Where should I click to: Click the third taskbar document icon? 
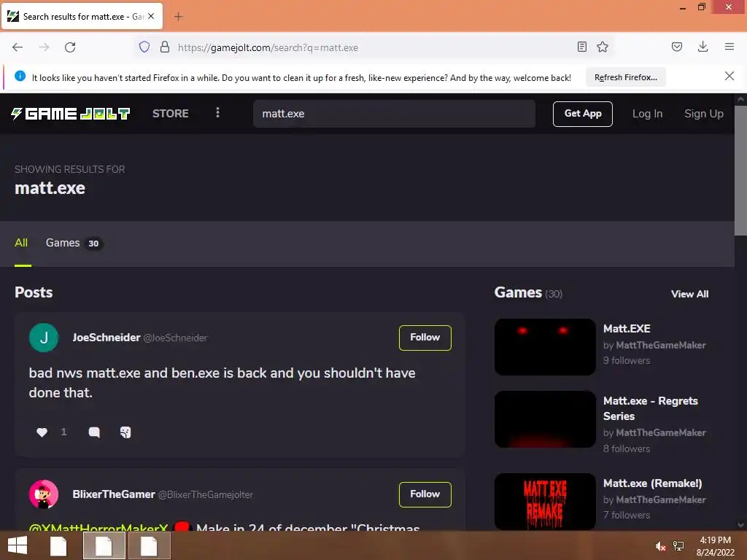[149, 545]
